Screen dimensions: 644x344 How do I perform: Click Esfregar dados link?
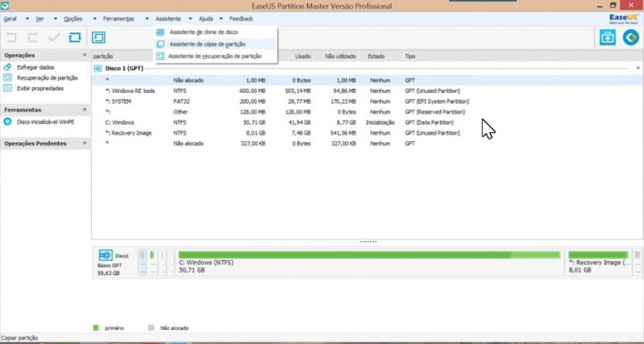(x=35, y=67)
